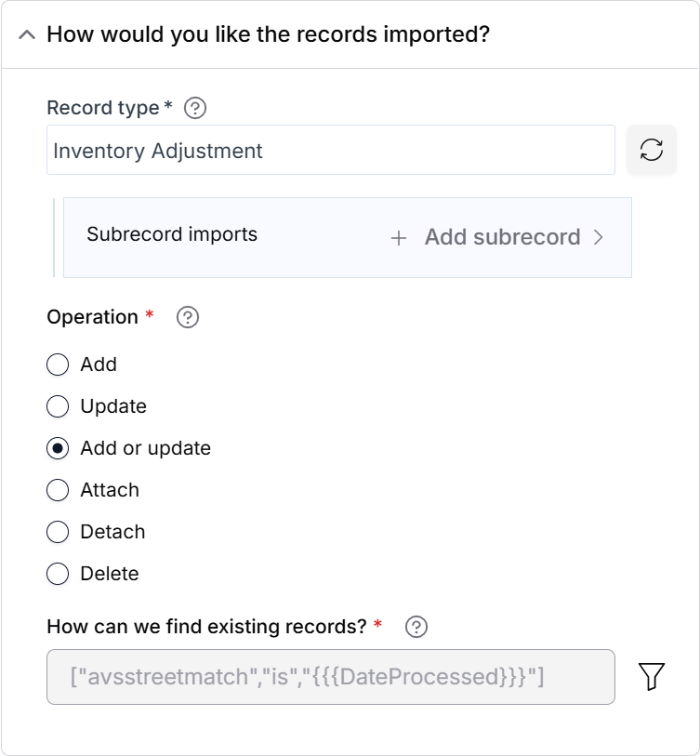Choose the Add or update radio option
Viewport: 700px width, 756px height.
click(x=58, y=448)
